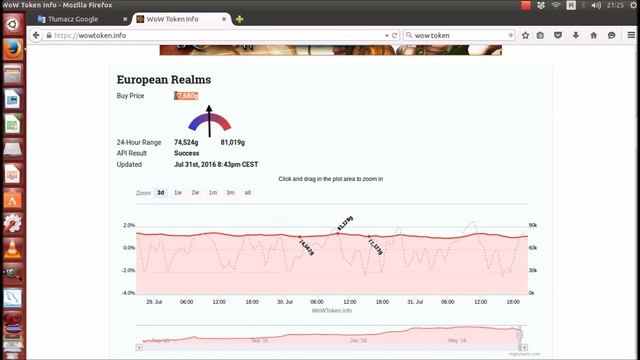
Task: Click the search box containing wow token
Action: (x=458, y=36)
